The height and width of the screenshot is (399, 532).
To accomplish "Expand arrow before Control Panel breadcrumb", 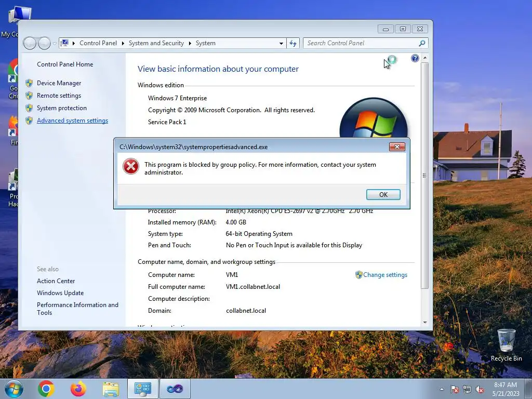I will (x=74, y=44).
